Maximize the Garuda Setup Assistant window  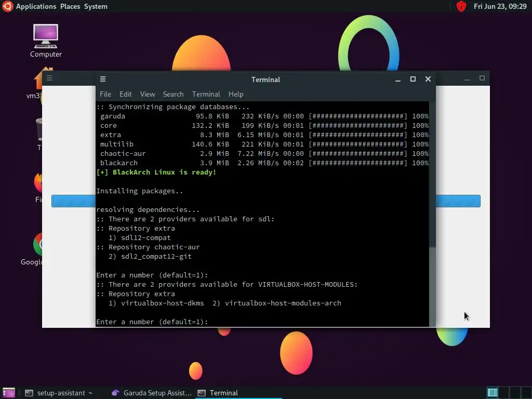click(482, 78)
